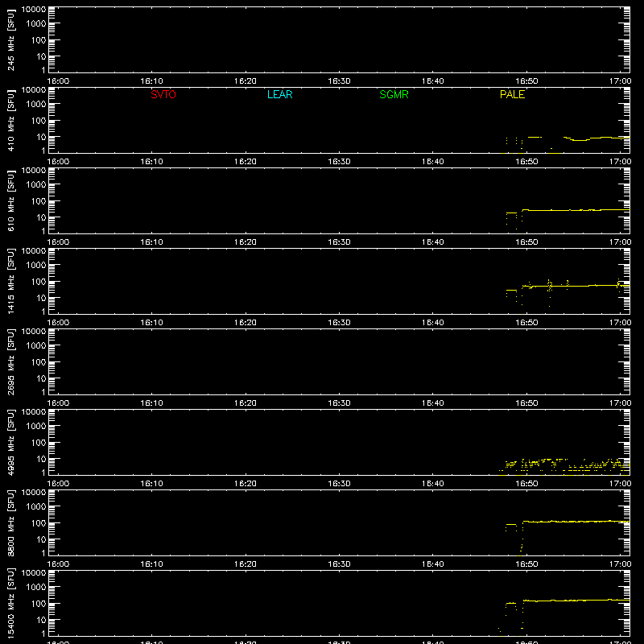The width and height of the screenshot is (644, 644).
Task: Select the 245 MHz [SFU] axis title
Action: click(10, 39)
